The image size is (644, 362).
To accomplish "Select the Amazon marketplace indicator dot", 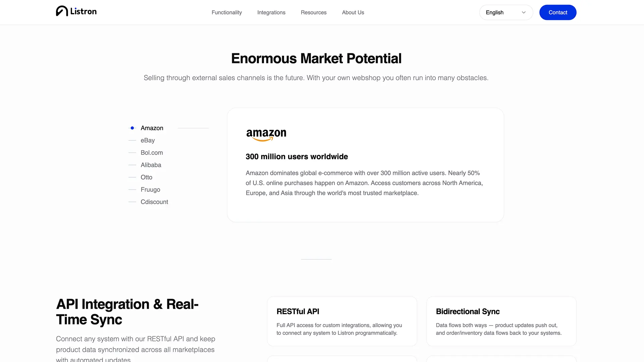I will pos(132,128).
